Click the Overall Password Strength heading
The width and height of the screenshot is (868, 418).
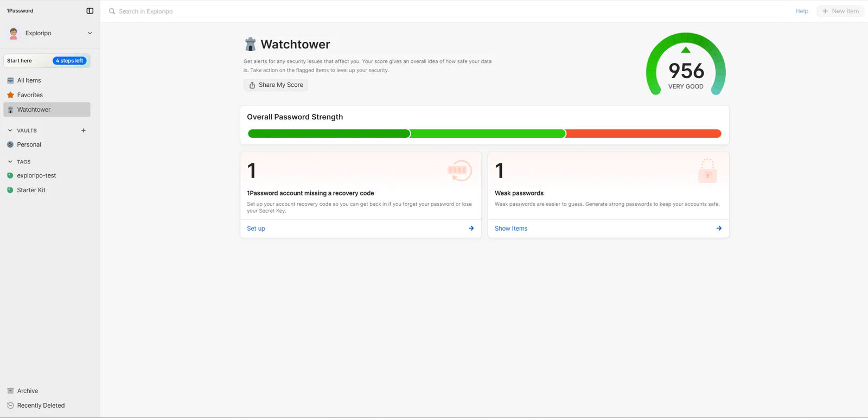[x=295, y=117]
